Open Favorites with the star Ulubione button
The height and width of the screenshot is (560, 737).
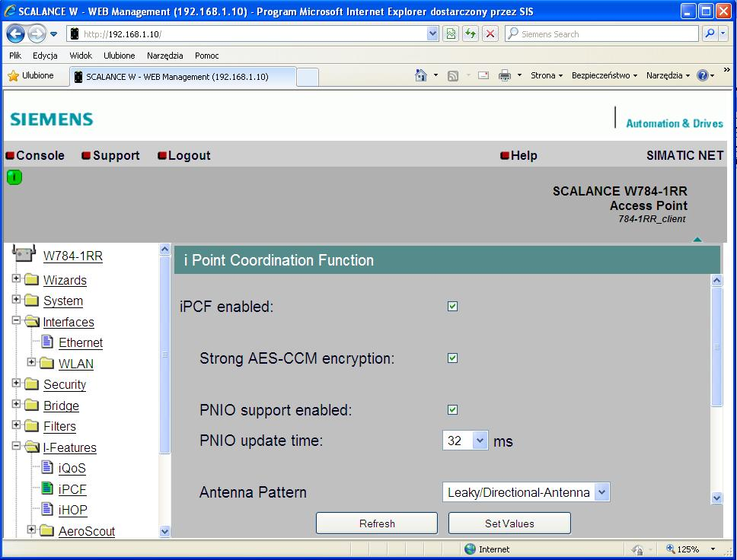point(31,75)
